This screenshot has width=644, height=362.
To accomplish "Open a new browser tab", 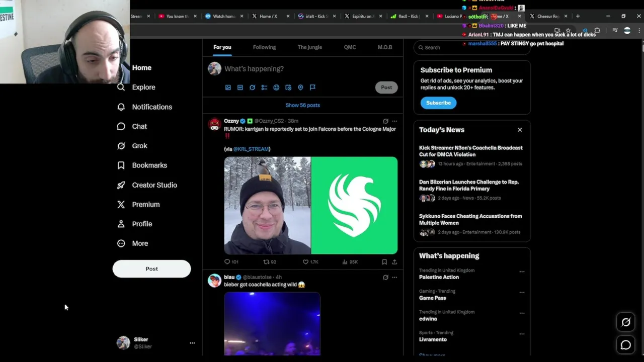I will [x=578, y=17].
